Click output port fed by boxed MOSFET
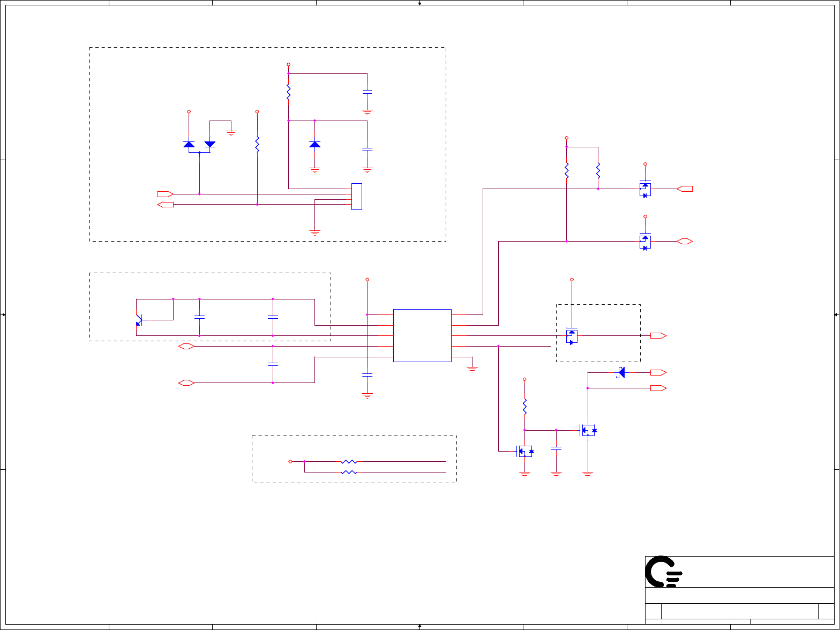 658,336
